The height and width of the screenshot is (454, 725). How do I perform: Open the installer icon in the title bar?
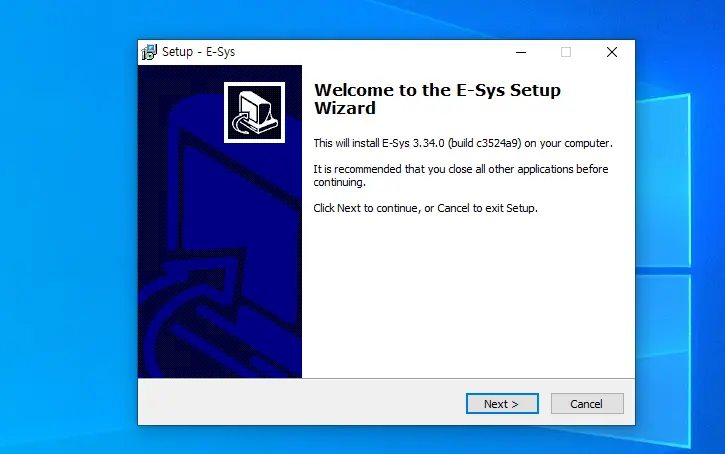pos(149,52)
